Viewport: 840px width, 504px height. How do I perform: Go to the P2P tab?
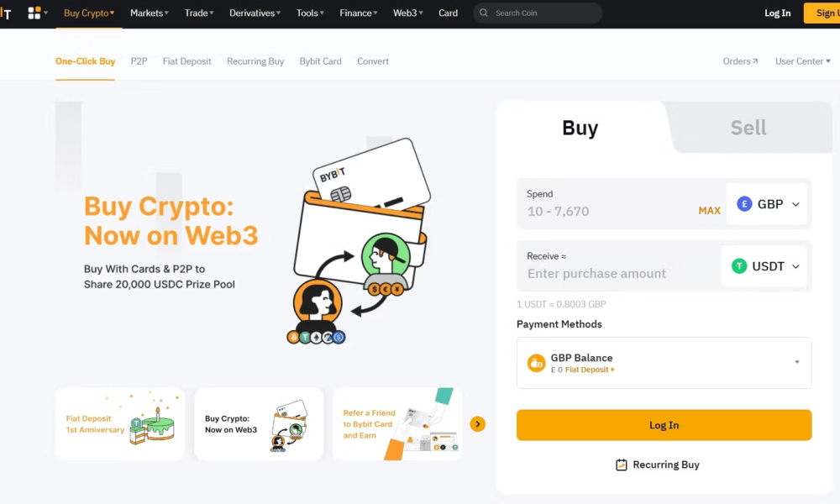click(x=139, y=61)
